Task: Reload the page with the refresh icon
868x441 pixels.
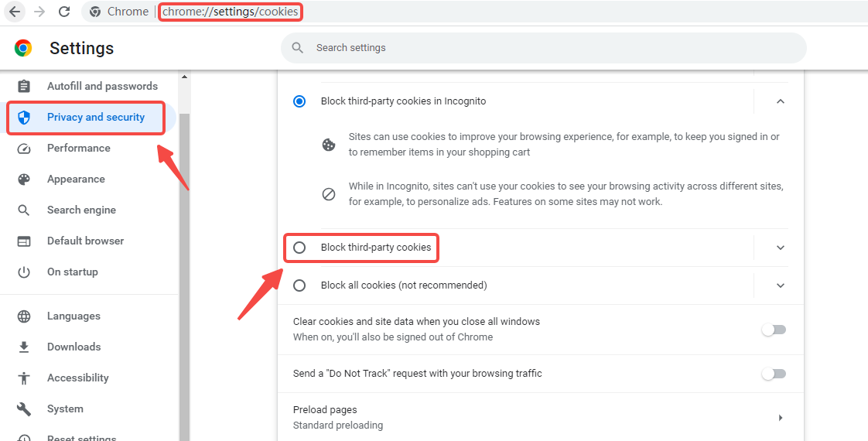Action: pyautogui.click(x=64, y=12)
